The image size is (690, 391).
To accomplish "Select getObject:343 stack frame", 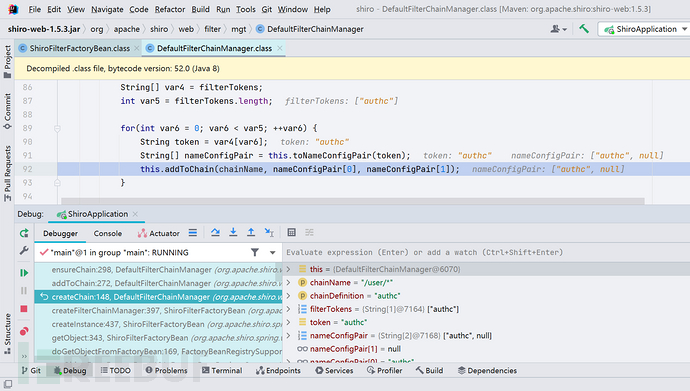I will (158, 338).
